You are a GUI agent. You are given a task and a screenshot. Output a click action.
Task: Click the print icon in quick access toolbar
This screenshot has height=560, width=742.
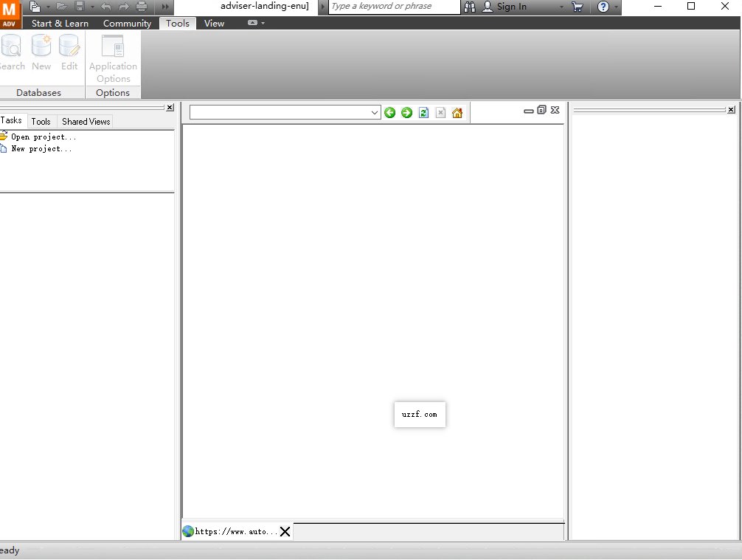pyautogui.click(x=142, y=7)
